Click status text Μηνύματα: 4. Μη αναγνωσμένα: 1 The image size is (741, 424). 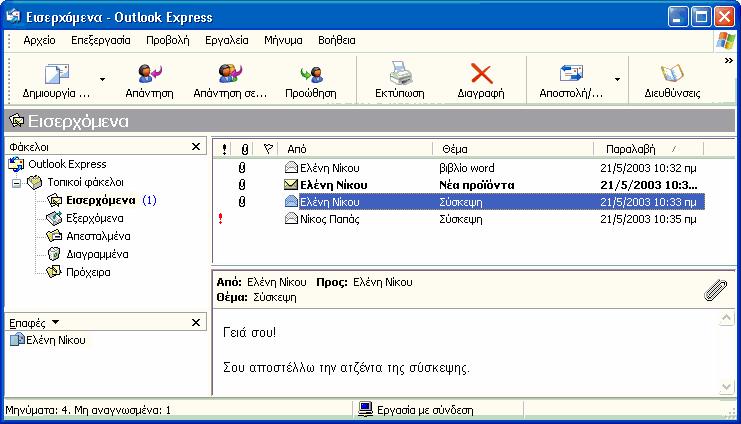pos(88,410)
